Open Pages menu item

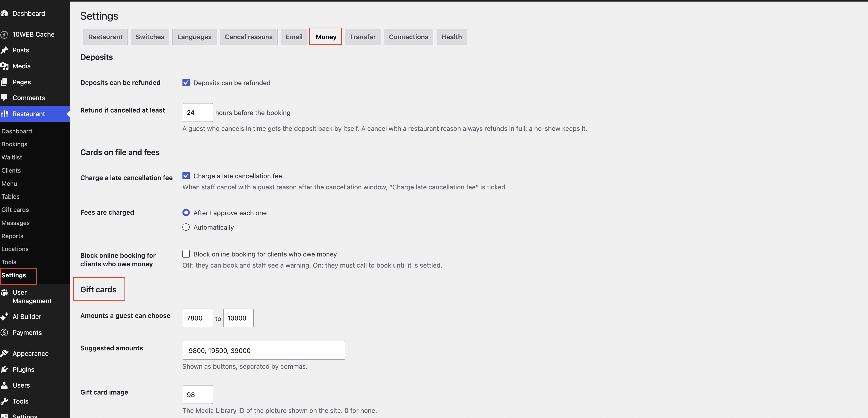pos(22,82)
